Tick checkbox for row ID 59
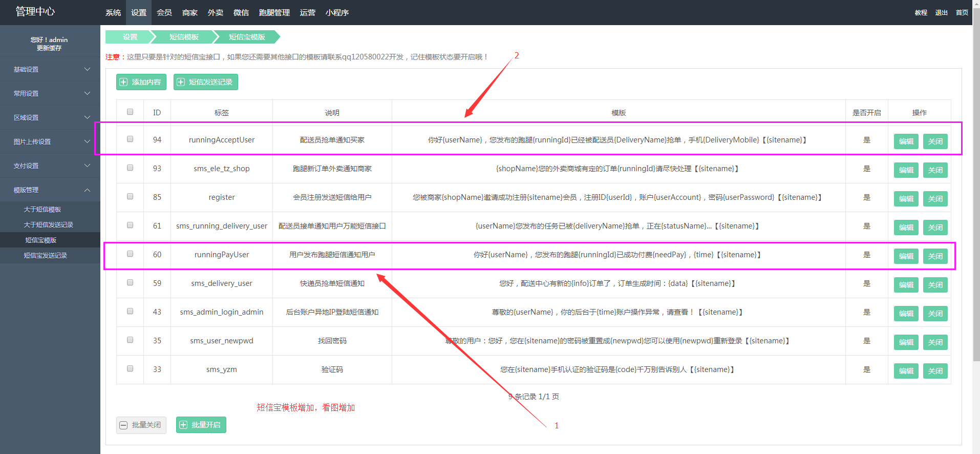980x454 pixels. (x=130, y=282)
